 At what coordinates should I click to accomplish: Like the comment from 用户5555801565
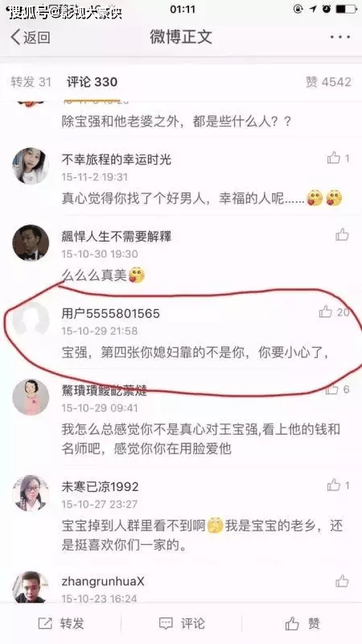tap(333, 312)
